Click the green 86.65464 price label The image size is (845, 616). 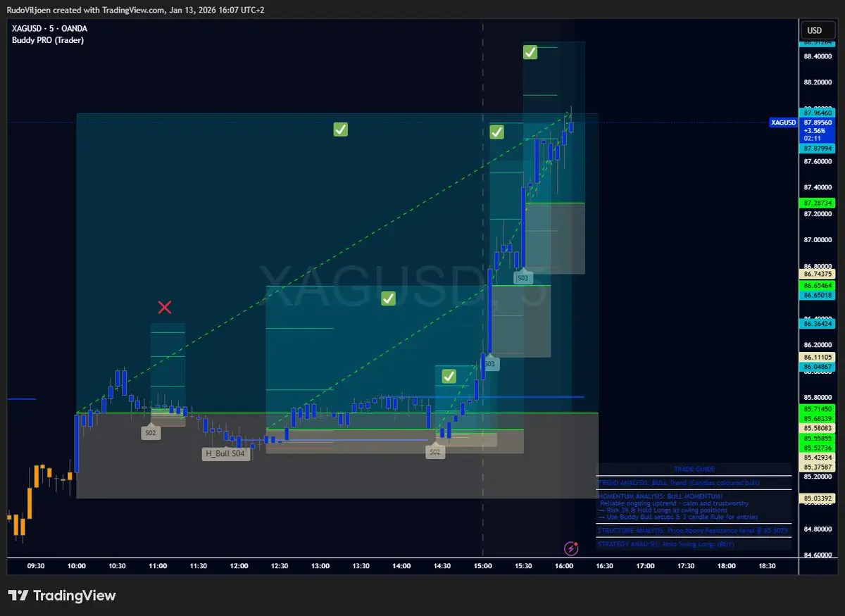tap(817, 286)
